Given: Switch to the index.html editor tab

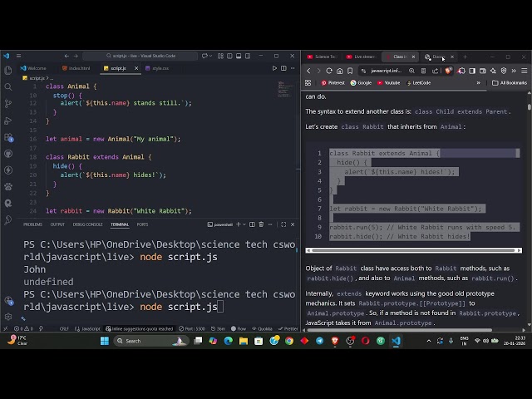Looking at the screenshot, I should tap(76, 68).
